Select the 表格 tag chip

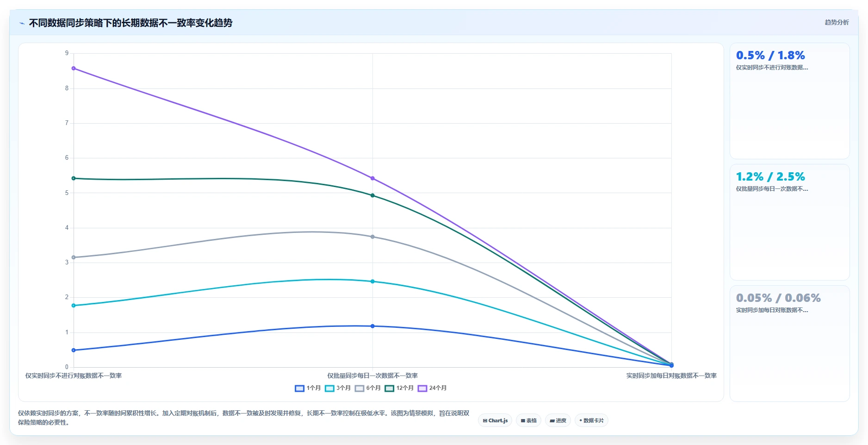click(528, 420)
